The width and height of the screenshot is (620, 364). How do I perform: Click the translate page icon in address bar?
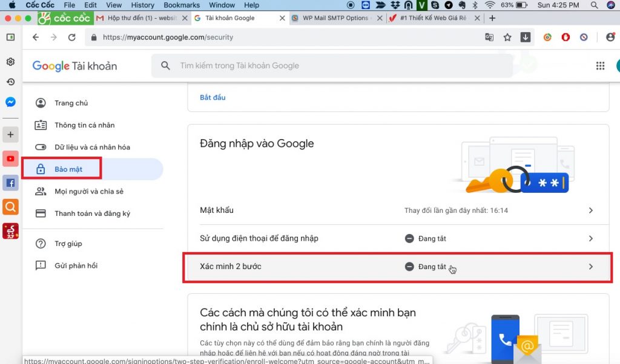click(489, 37)
